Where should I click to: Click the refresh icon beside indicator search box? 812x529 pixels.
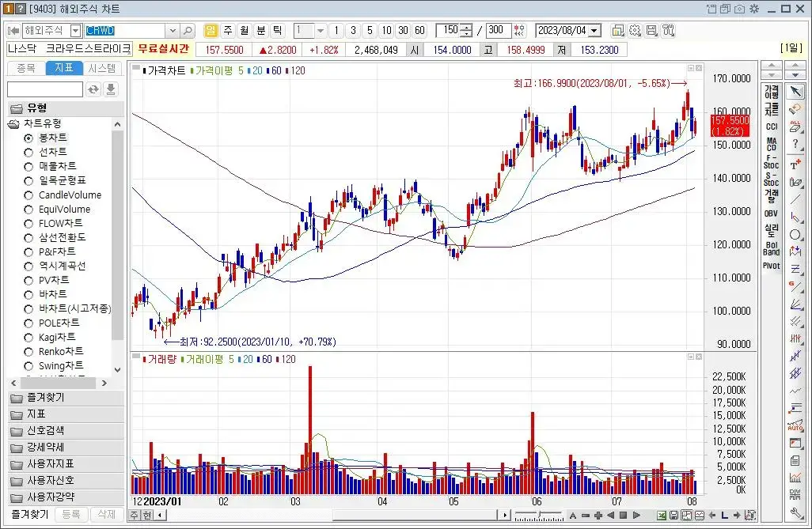(93, 89)
